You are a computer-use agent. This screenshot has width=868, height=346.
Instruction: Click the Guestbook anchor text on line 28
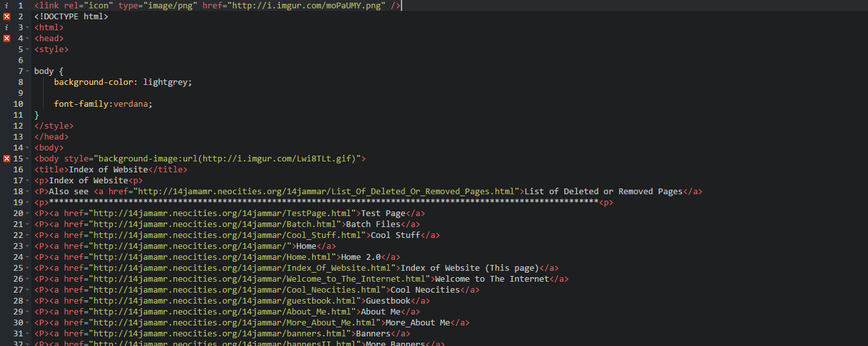tap(387, 300)
